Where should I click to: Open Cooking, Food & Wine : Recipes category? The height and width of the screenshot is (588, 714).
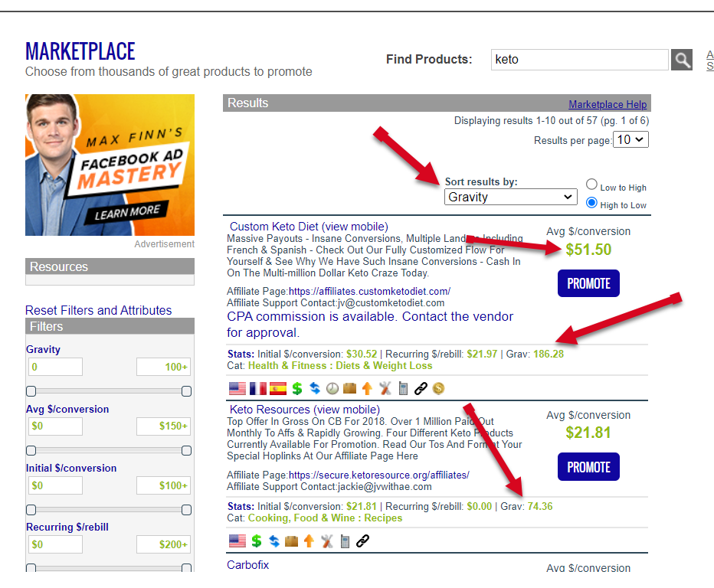(325, 518)
